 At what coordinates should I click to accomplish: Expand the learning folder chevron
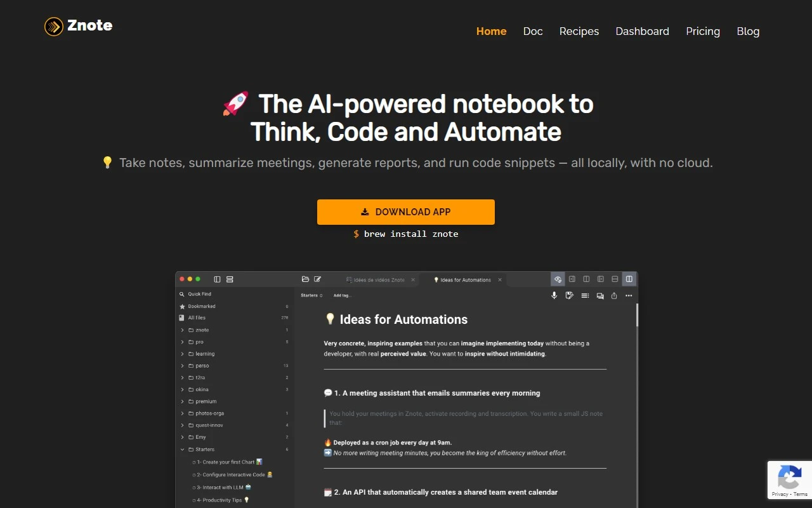click(183, 354)
